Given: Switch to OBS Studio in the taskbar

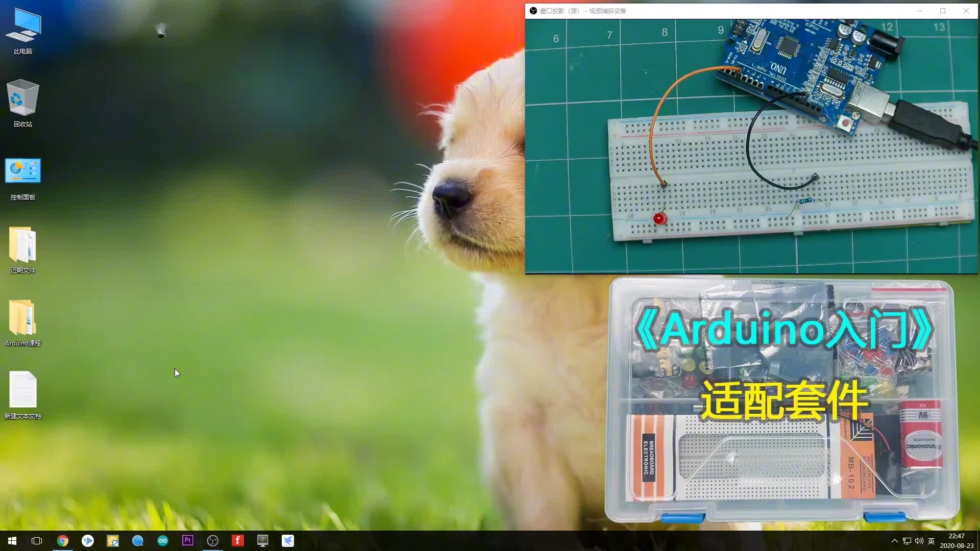Looking at the screenshot, I should point(213,541).
